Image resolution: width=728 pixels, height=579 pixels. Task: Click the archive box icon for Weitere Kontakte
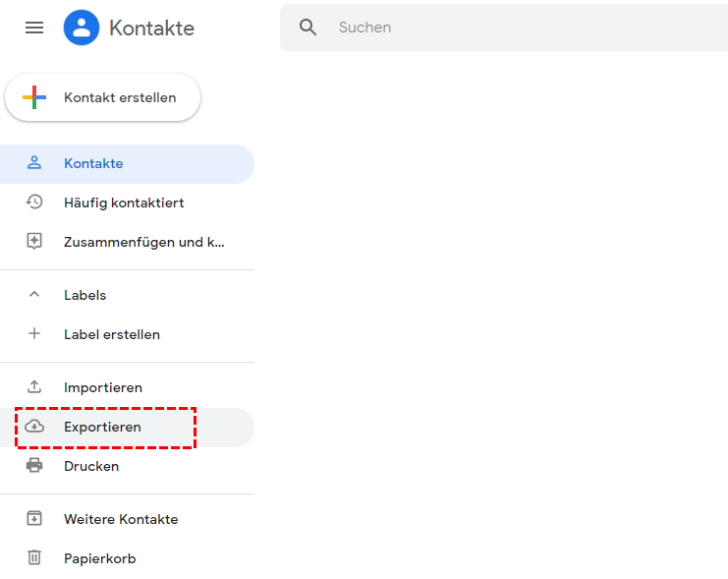pos(34,519)
